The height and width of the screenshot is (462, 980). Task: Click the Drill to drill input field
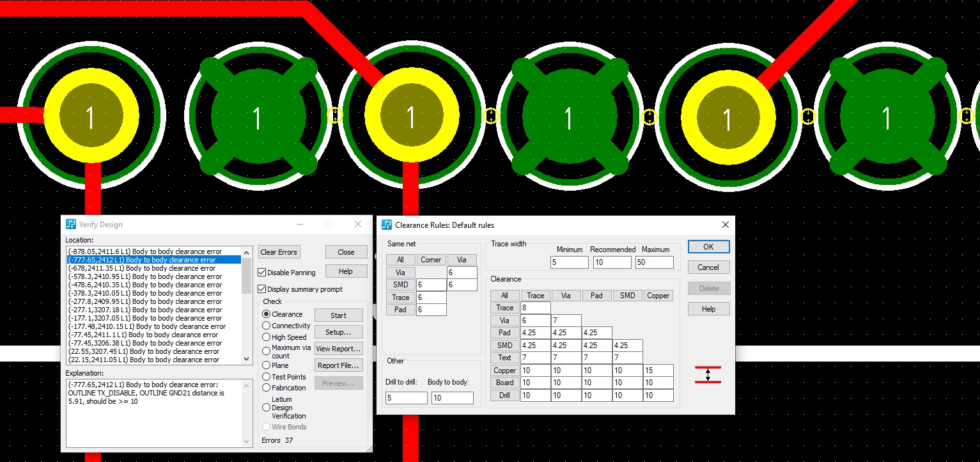(406, 398)
